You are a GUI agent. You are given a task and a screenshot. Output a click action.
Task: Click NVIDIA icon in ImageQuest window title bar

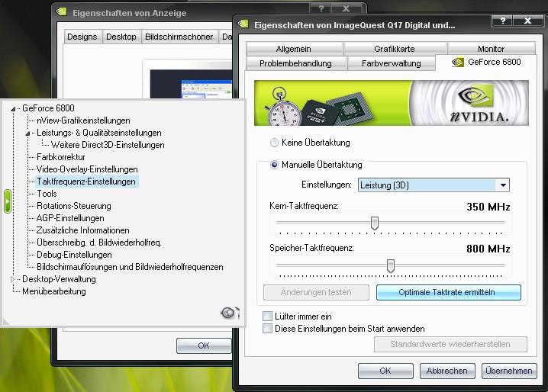(x=243, y=24)
